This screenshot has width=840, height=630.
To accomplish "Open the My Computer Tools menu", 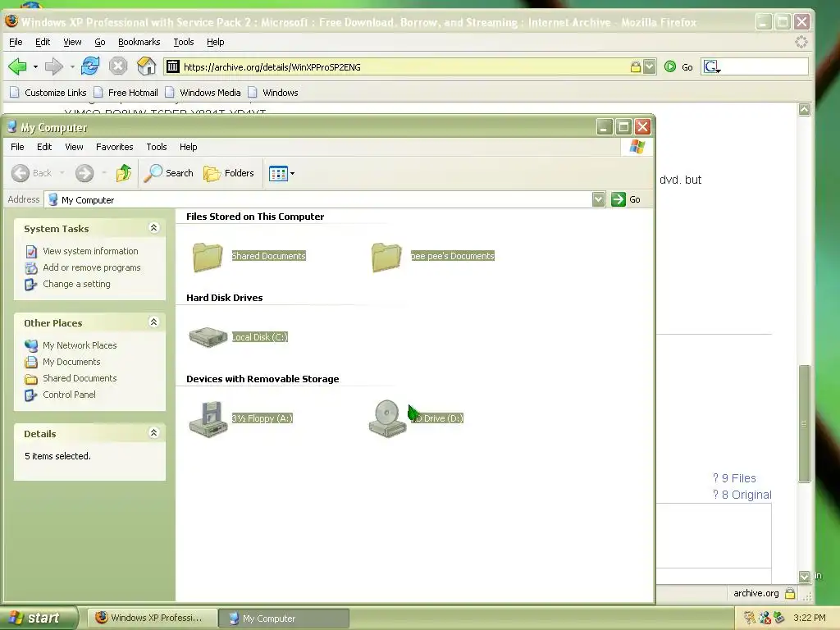I will point(157,147).
